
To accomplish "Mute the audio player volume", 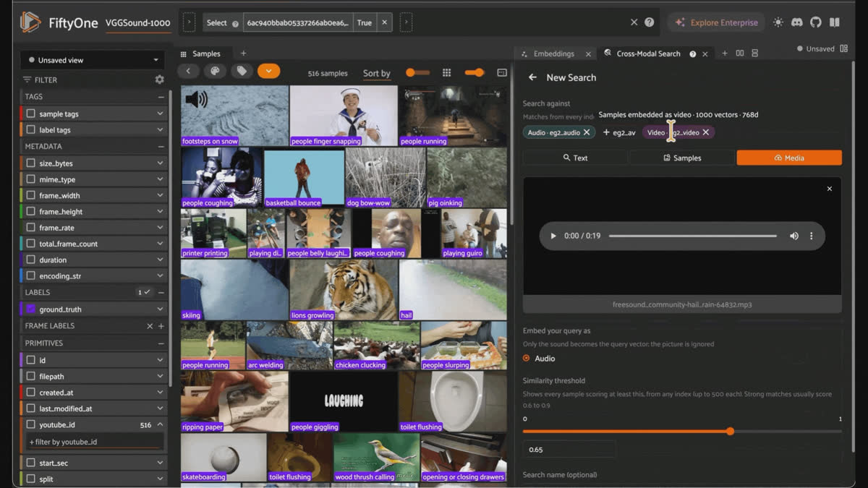I will coord(794,236).
